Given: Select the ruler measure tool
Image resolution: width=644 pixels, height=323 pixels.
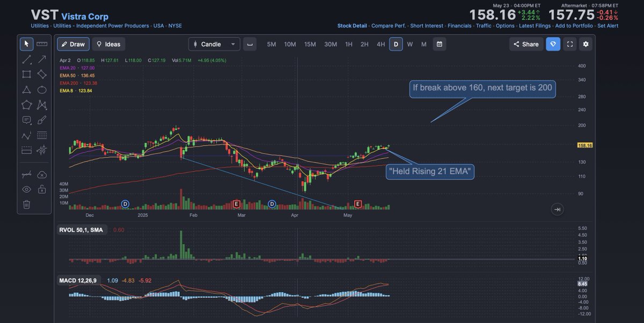Looking at the screenshot, I should point(41,43).
